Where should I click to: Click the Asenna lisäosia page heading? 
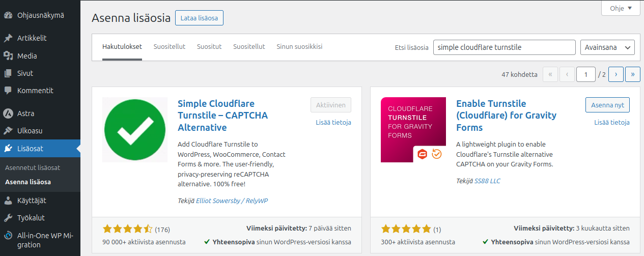[x=131, y=18]
